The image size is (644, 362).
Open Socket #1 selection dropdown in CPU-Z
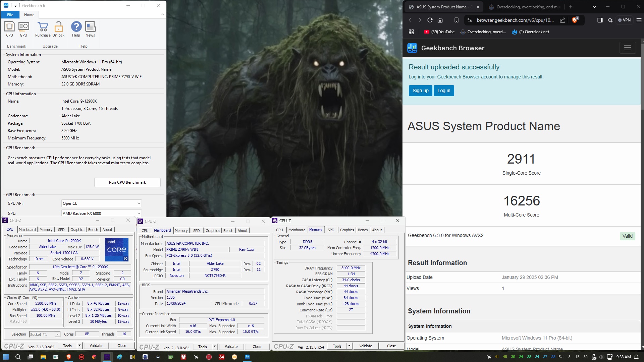57,334
